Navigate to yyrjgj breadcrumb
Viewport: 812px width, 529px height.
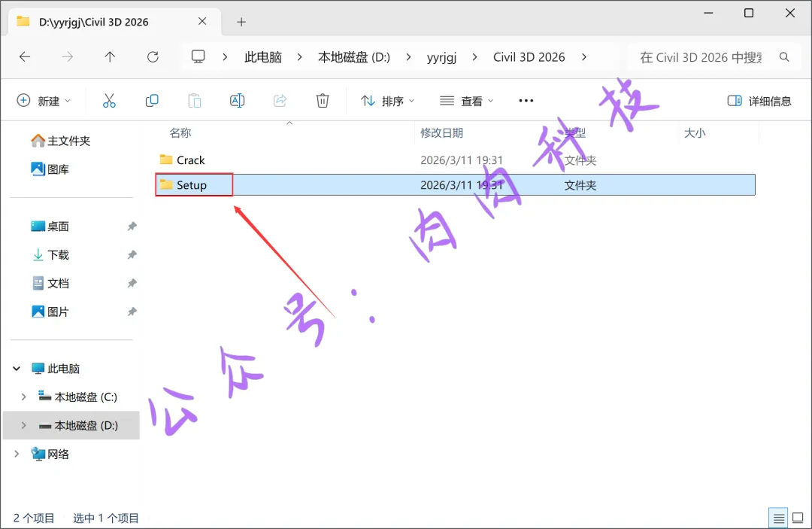[x=441, y=57]
